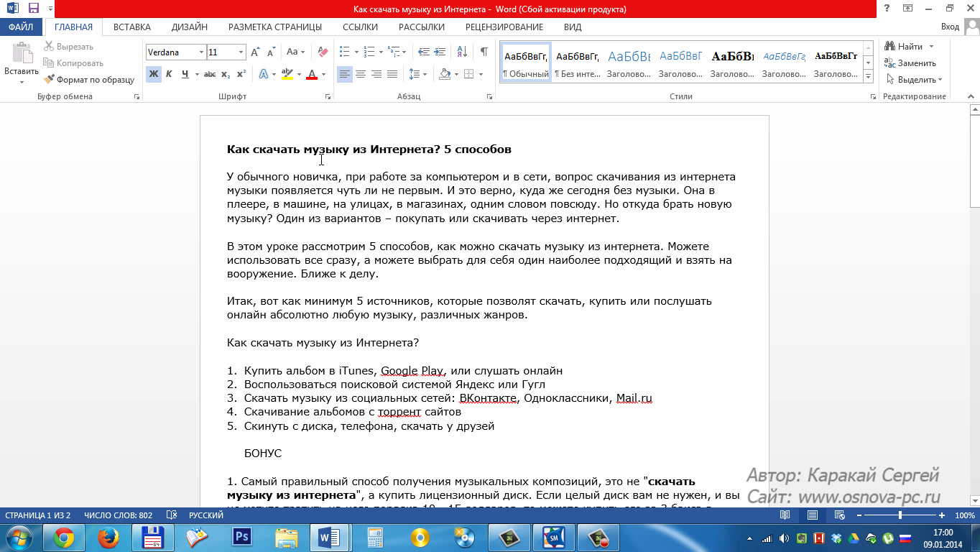The height and width of the screenshot is (552, 980).
Task: Open Google Chrome from the taskbar
Action: pos(64,538)
